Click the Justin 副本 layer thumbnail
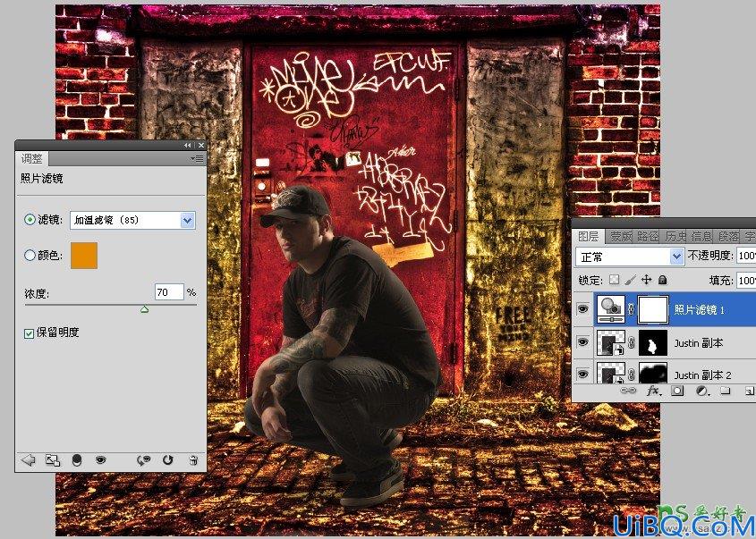 [x=611, y=342]
